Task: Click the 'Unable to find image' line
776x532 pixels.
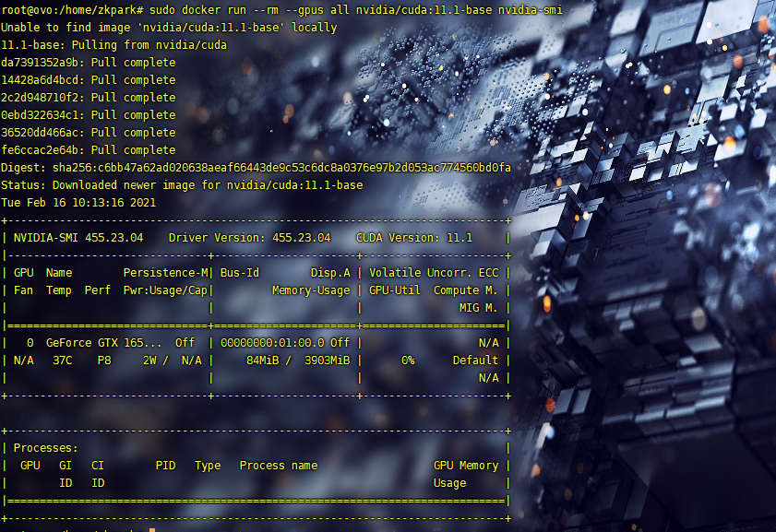Action: click(169, 28)
